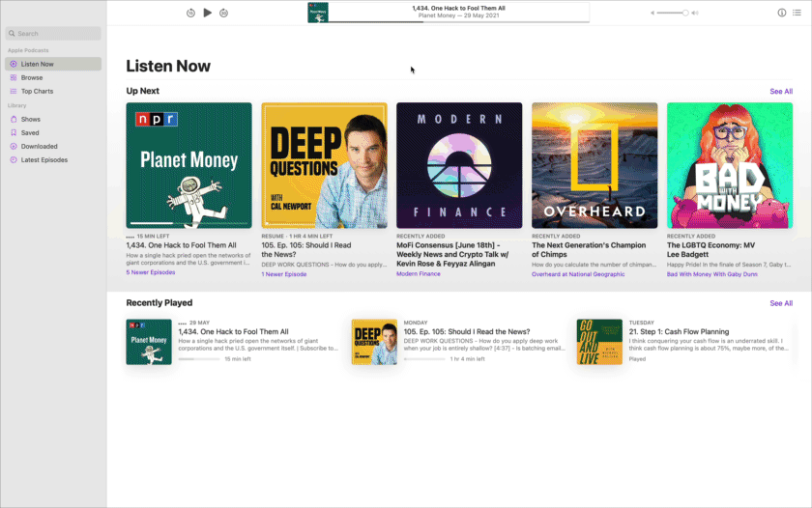The image size is (812, 508).
Task: Open Planet Money thumbnail in Recently Played
Action: pyautogui.click(x=149, y=342)
